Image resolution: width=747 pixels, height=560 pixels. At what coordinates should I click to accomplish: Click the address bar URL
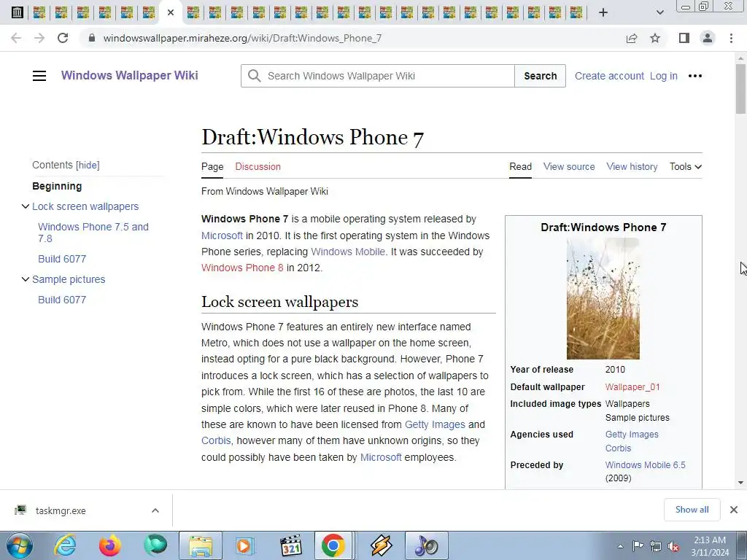(x=242, y=38)
